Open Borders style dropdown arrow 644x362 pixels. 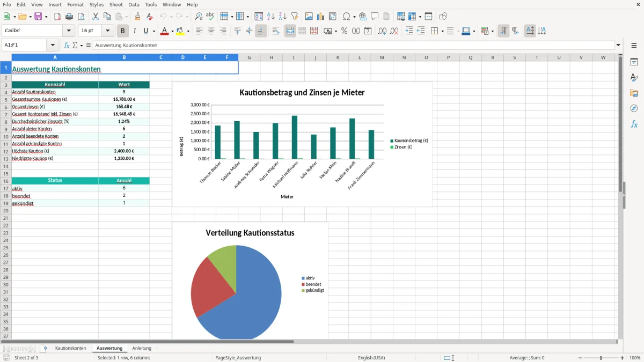[442, 31]
